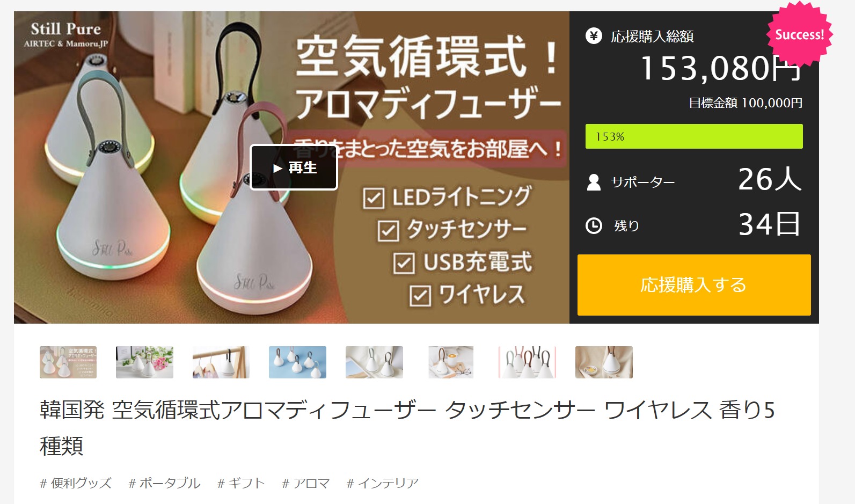Play the product video with 再生 button
Viewport: 855px width, 504px height.
[294, 167]
